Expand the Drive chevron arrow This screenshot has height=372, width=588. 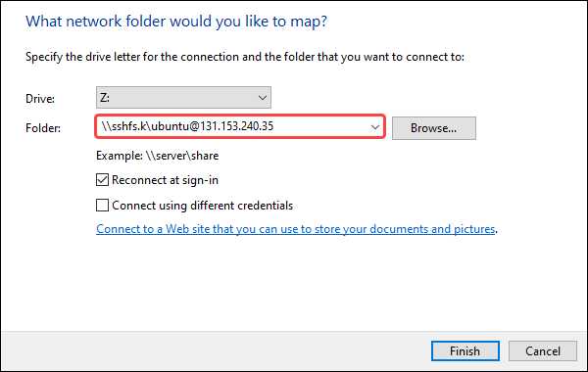[x=263, y=98]
